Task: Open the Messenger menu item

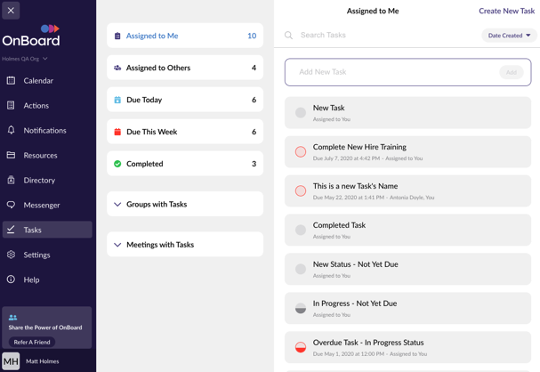Action: coord(42,205)
